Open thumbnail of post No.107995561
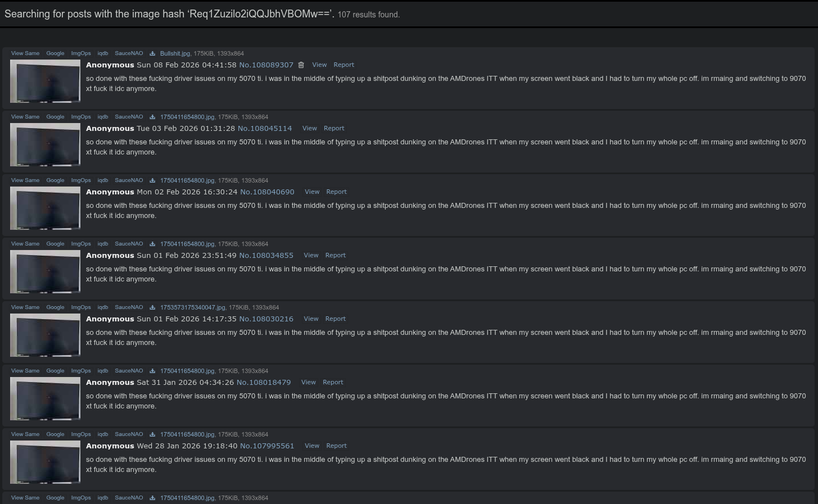The width and height of the screenshot is (818, 504). coord(45,462)
